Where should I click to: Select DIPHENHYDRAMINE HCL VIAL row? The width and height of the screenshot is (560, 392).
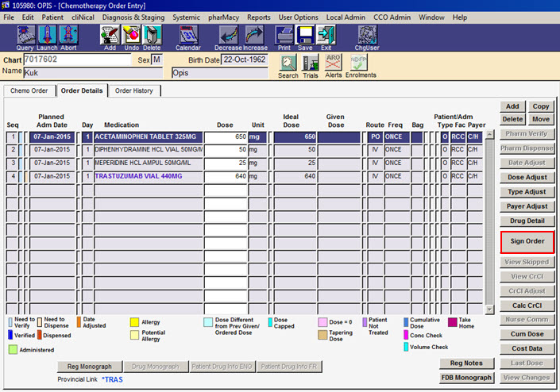coord(148,150)
